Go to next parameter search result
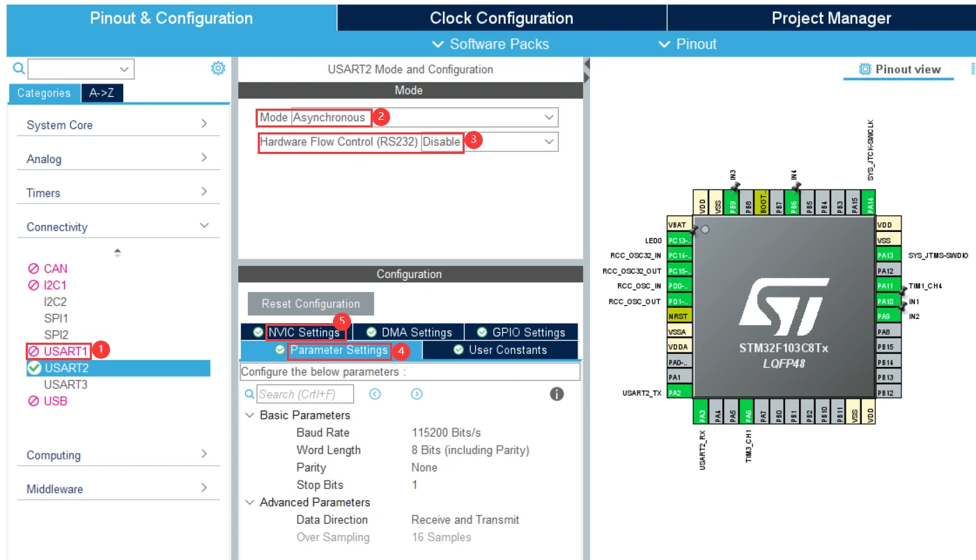The image size is (976, 560). pos(417,394)
